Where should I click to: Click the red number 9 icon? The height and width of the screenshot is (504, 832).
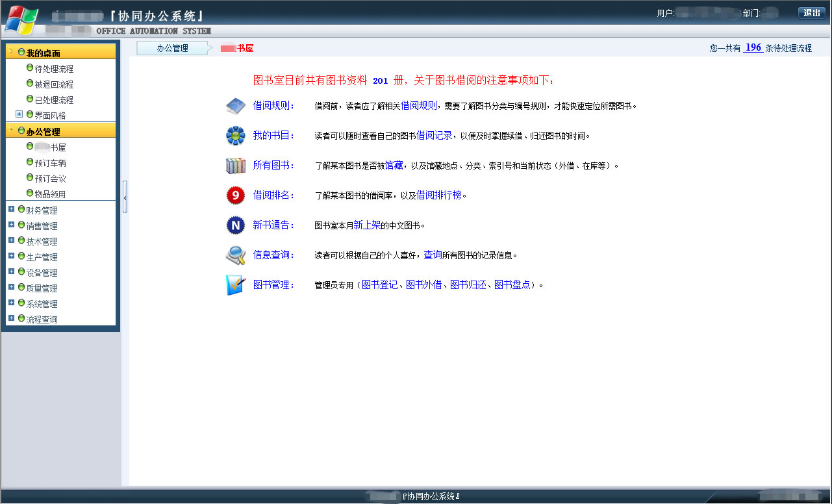click(235, 195)
